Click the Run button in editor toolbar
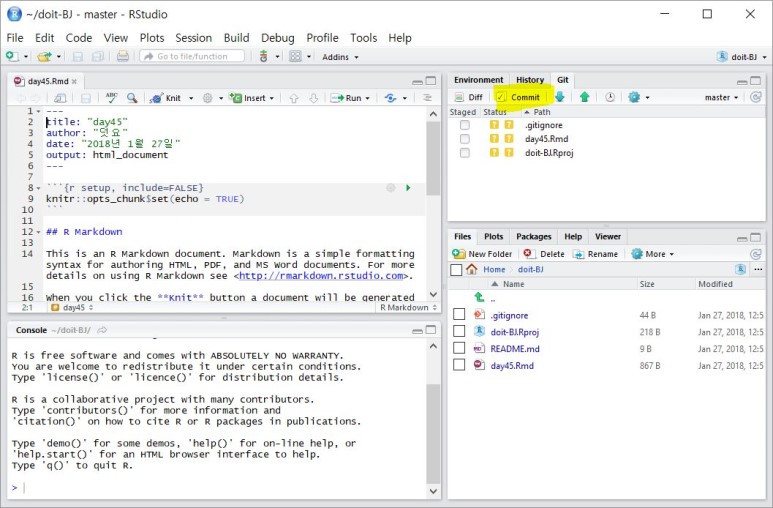 pyautogui.click(x=347, y=98)
